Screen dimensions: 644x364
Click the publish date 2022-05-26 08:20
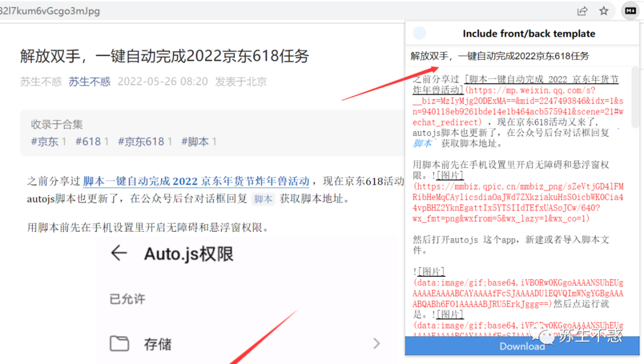coord(163,82)
